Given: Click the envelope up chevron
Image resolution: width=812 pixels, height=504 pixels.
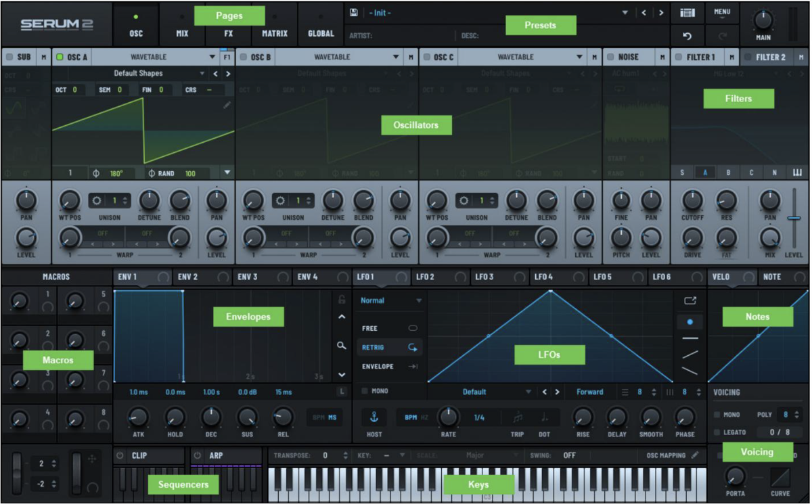Looking at the screenshot, I should pyautogui.click(x=342, y=317).
